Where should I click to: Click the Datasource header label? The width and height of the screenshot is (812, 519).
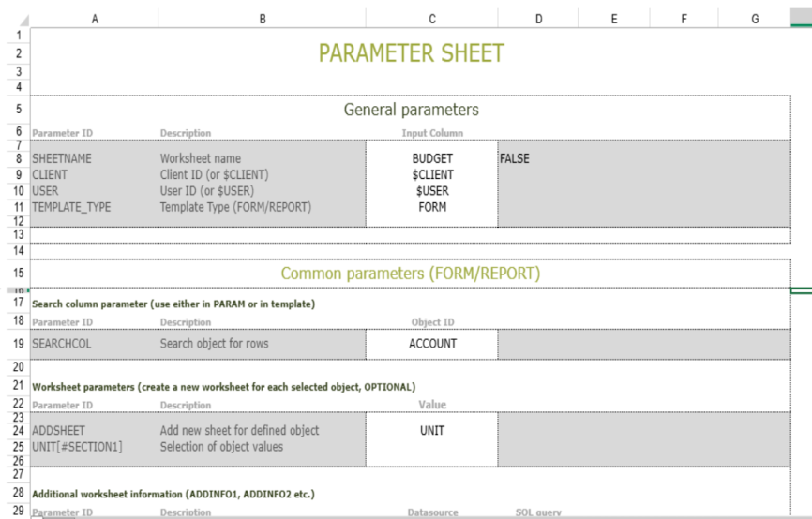coord(432,512)
